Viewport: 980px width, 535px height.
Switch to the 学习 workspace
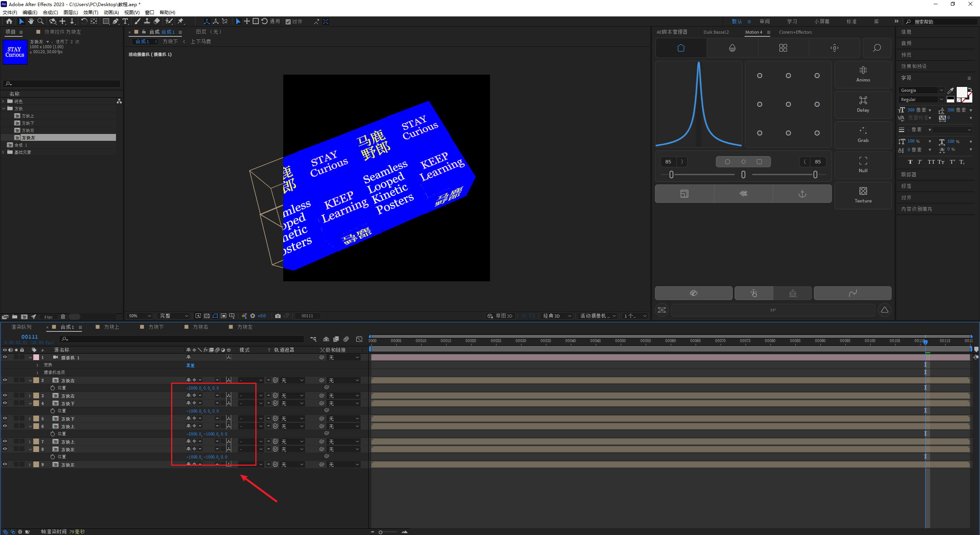(x=792, y=21)
